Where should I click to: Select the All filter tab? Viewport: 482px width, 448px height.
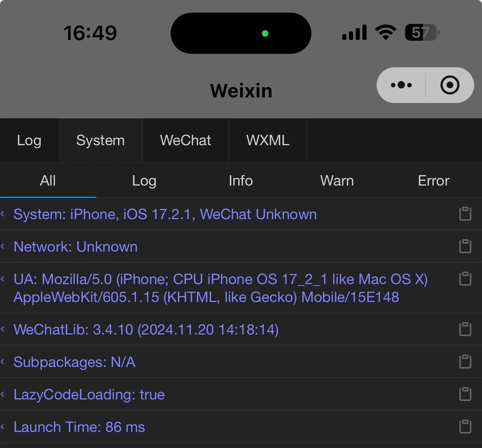click(48, 181)
